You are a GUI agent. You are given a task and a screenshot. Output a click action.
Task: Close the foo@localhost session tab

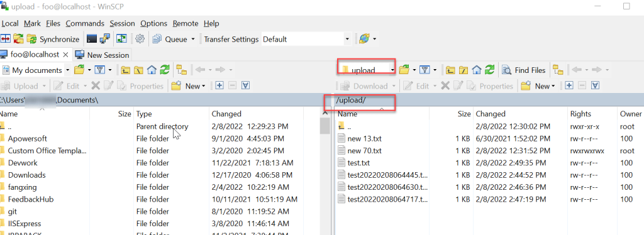point(65,55)
